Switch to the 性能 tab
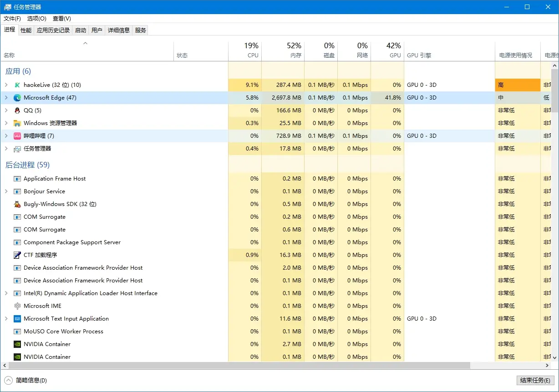This screenshot has height=392, width=559. pyautogui.click(x=26, y=30)
